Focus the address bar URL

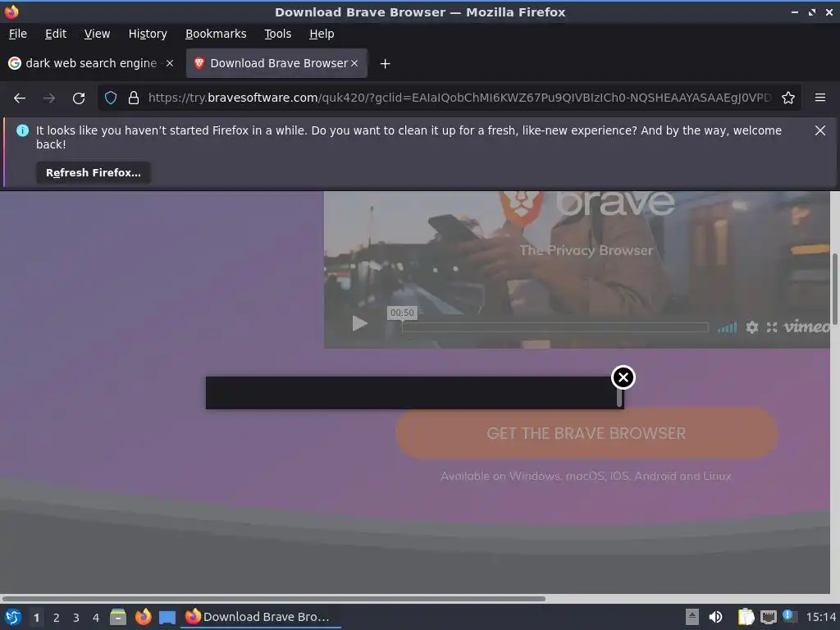tap(459, 98)
